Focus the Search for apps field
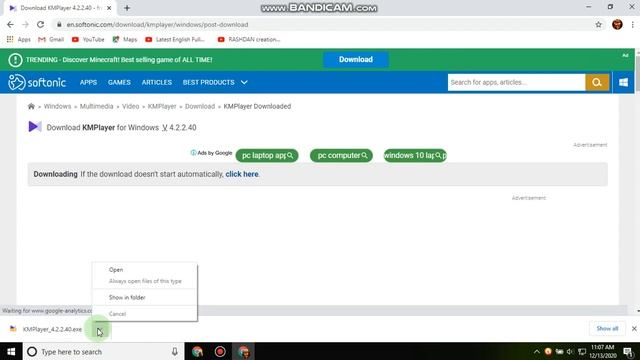640x360 pixels. (x=516, y=82)
